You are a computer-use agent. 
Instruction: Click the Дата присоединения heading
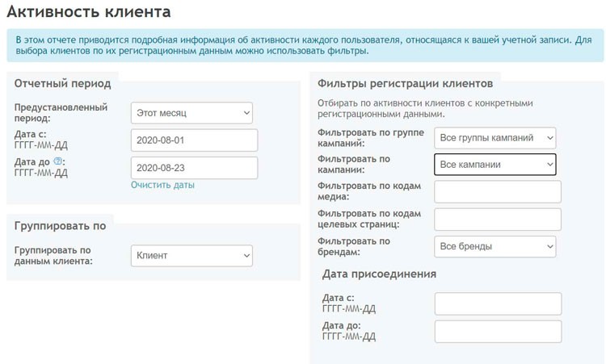tap(379, 274)
